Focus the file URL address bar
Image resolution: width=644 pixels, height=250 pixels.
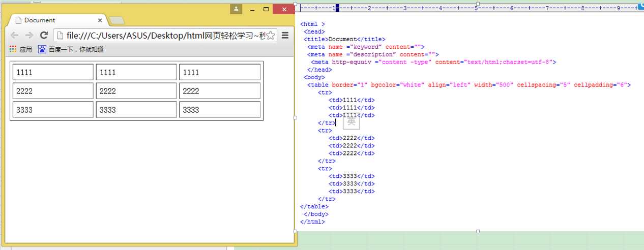[165, 35]
